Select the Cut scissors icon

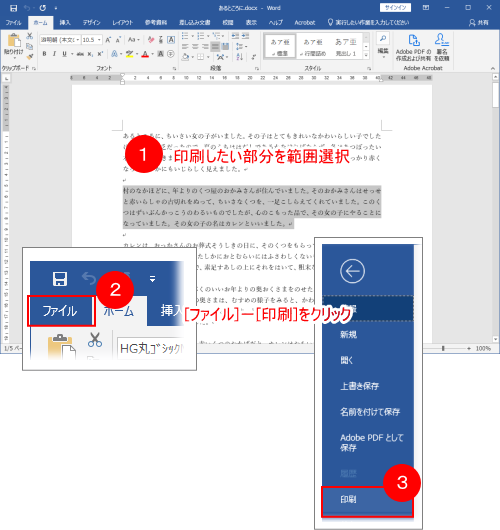30,36
